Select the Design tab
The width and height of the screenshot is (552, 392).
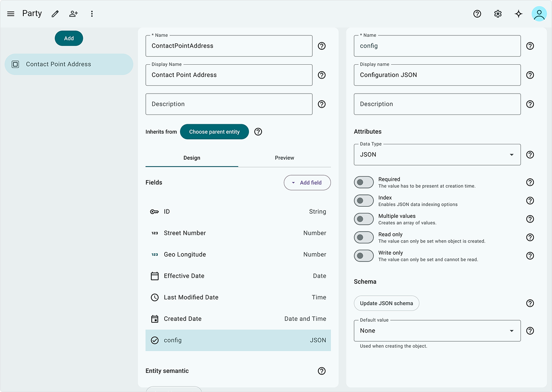click(192, 158)
